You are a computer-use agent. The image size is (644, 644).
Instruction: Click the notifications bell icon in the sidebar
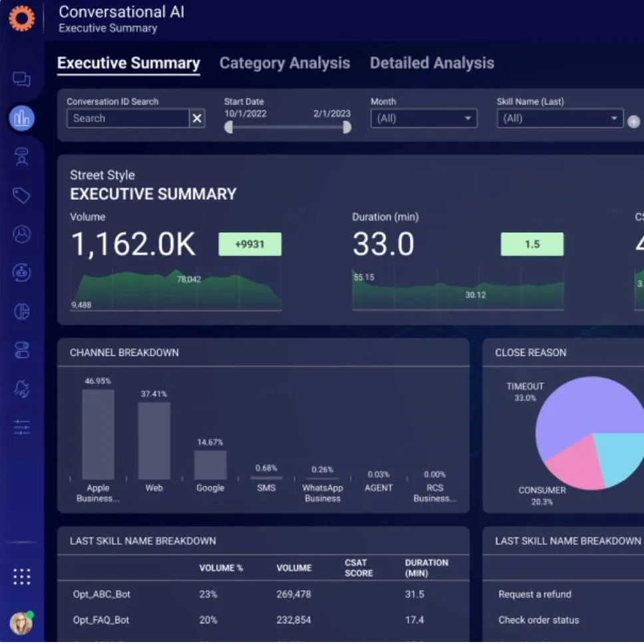[x=22, y=388]
